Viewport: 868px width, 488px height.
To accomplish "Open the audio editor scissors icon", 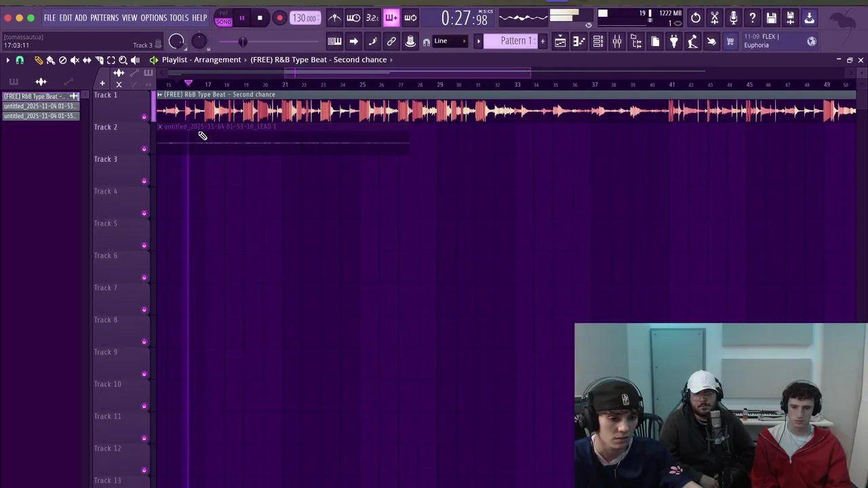I will point(715,18).
